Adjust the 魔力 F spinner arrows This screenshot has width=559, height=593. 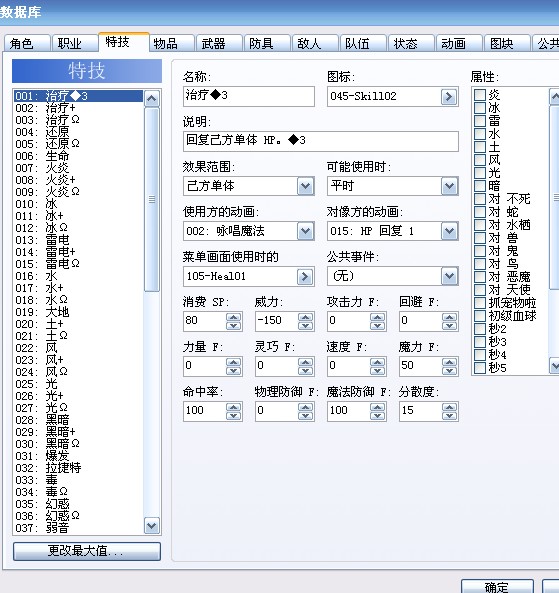449,366
